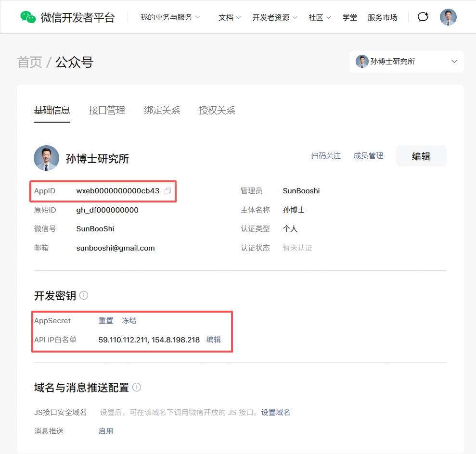
Task: Click the WeChat logo icon
Action: pyautogui.click(x=28, y=17)
